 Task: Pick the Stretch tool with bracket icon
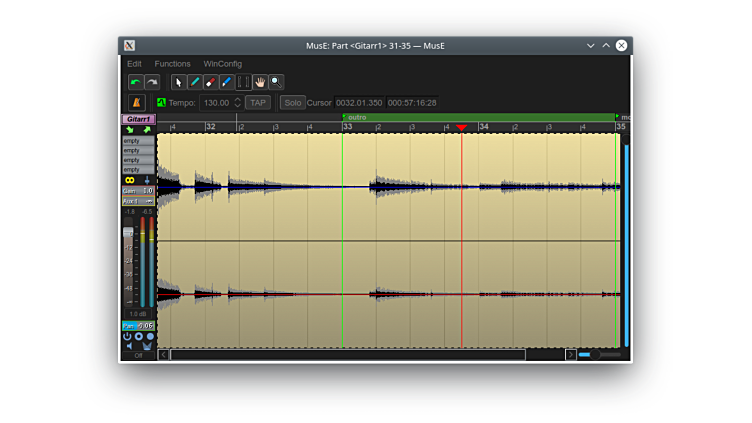pos(243,82)
